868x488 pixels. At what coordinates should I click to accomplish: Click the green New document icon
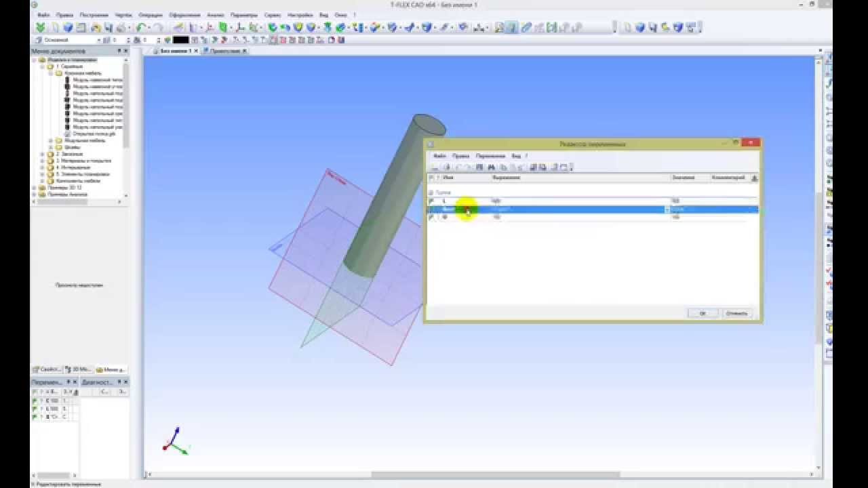coord(41,28)
